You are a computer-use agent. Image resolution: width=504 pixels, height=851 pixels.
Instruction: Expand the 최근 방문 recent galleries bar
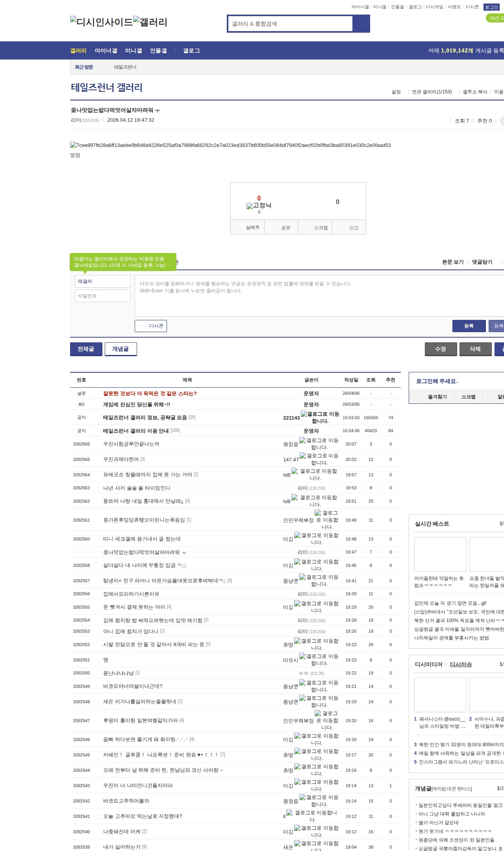point(84,67)
